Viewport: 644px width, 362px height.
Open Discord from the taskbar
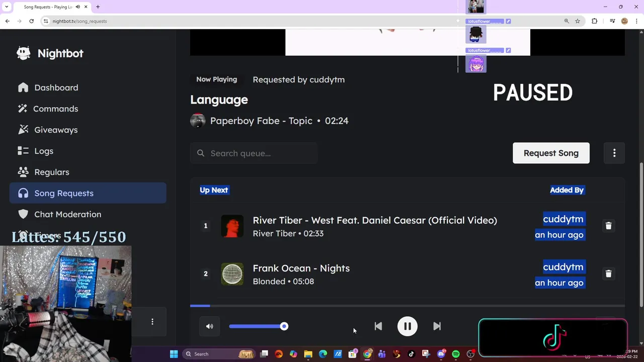pos(441,354)
